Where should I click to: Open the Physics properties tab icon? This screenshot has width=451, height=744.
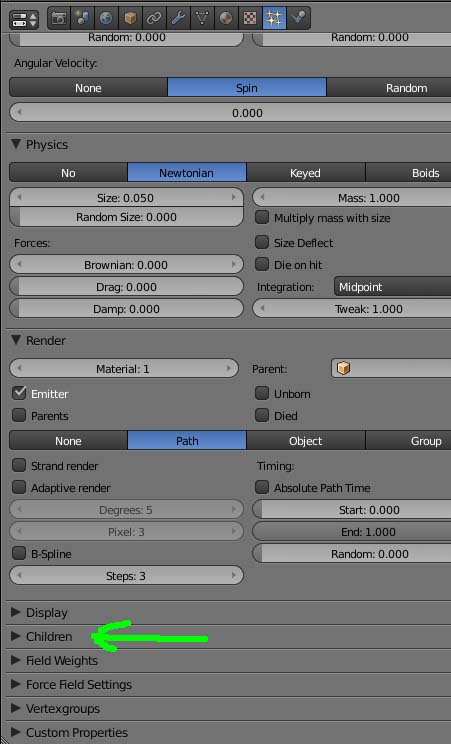[x=298, y=19]
